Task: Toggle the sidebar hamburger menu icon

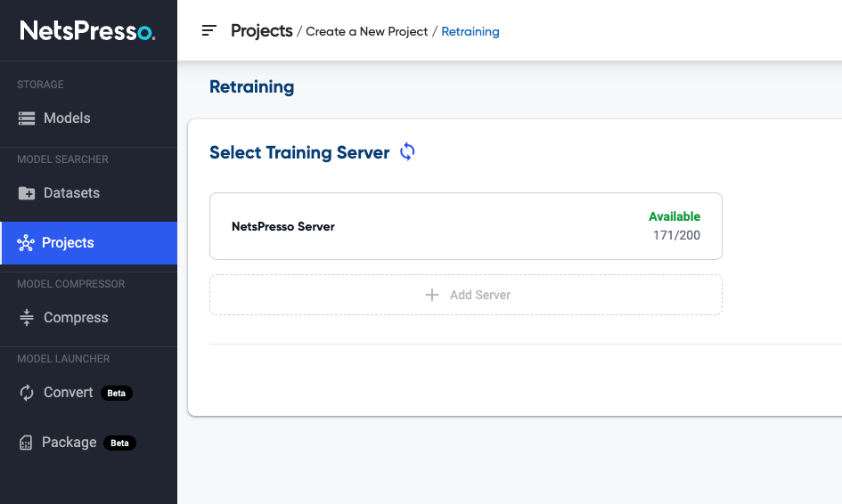Action: coord(208,30)
